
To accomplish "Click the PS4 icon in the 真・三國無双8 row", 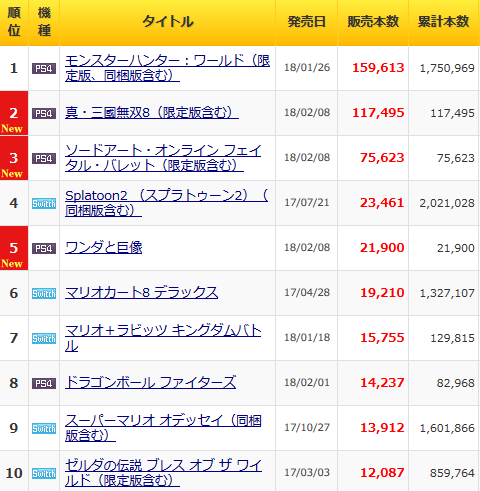I will tap(44, 114).
